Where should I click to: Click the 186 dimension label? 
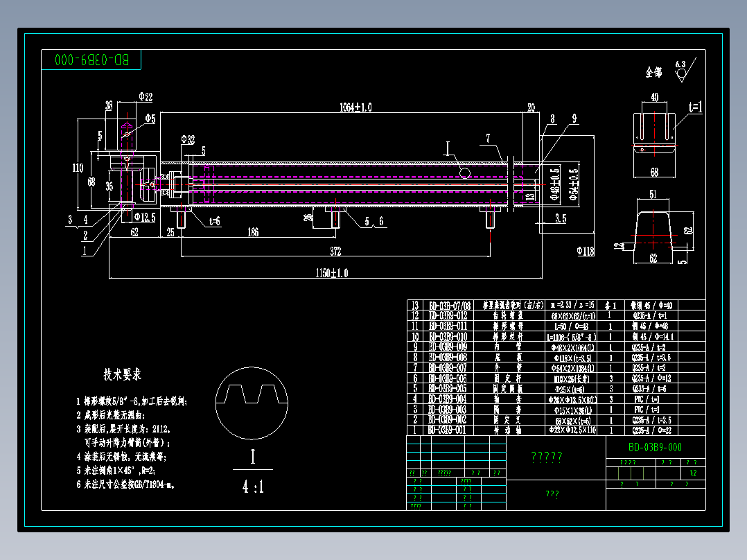(253, 232)
